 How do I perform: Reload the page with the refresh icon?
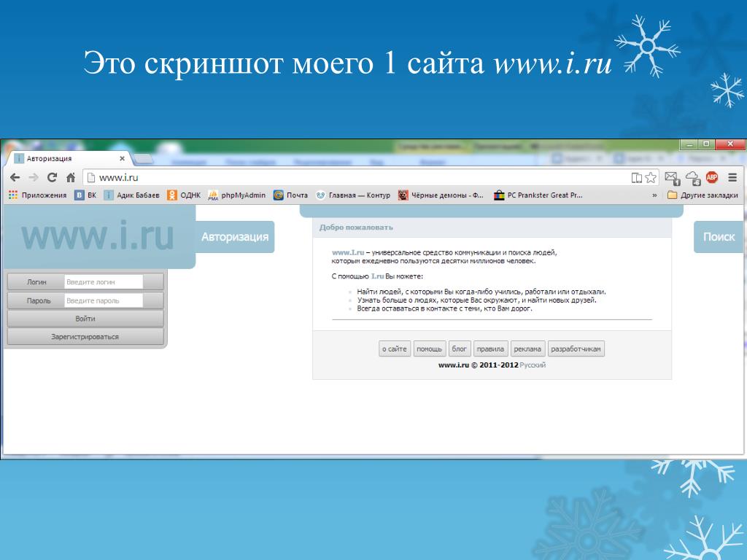(52, 178)
